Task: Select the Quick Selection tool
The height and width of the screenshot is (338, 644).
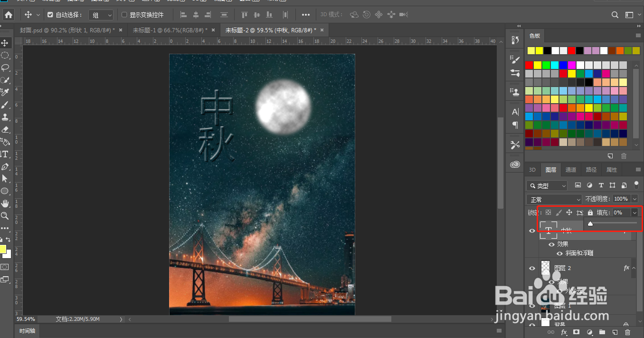Action: tap(5, 80)
